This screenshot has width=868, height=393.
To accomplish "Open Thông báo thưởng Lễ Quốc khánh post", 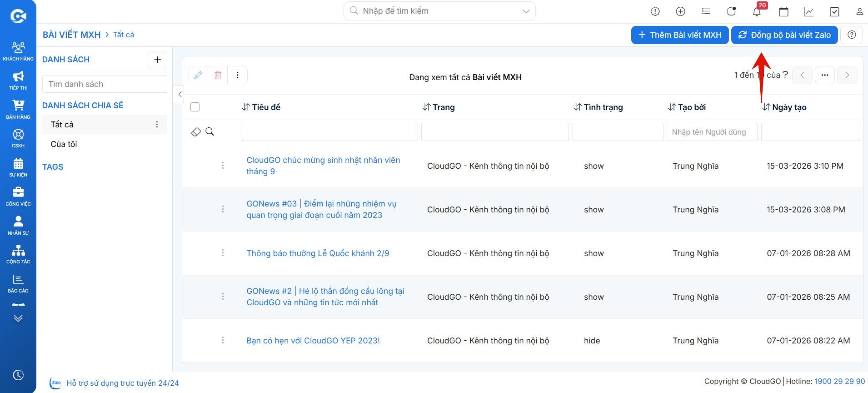I will (318, 253).
